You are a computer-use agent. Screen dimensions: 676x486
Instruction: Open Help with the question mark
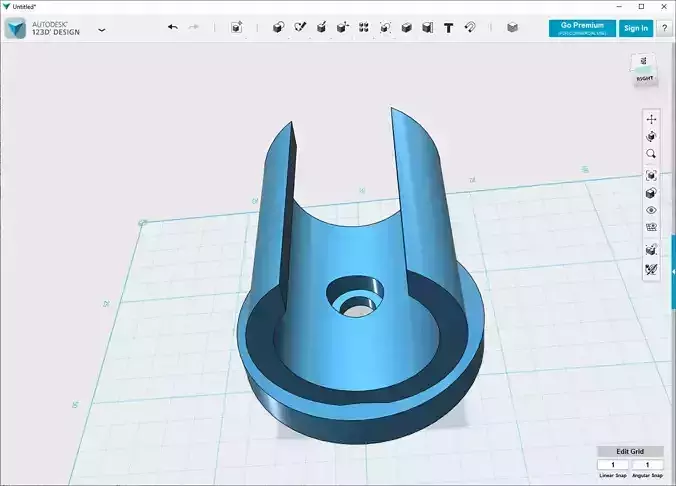coord(664,28)
